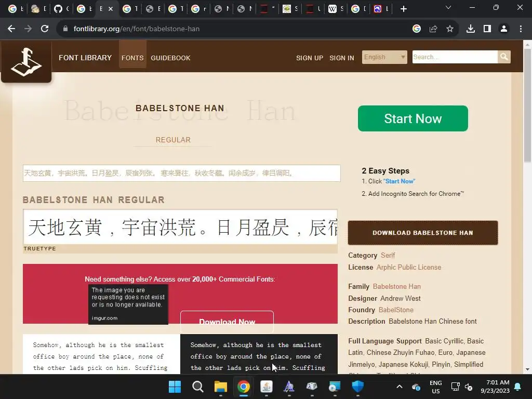Click the volume muted tray icon

469,387
